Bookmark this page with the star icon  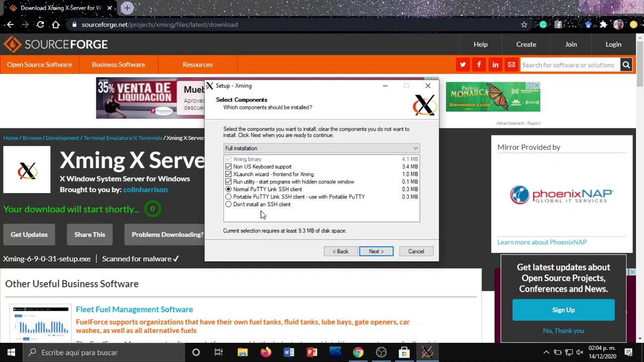click(x=524, y=24)
